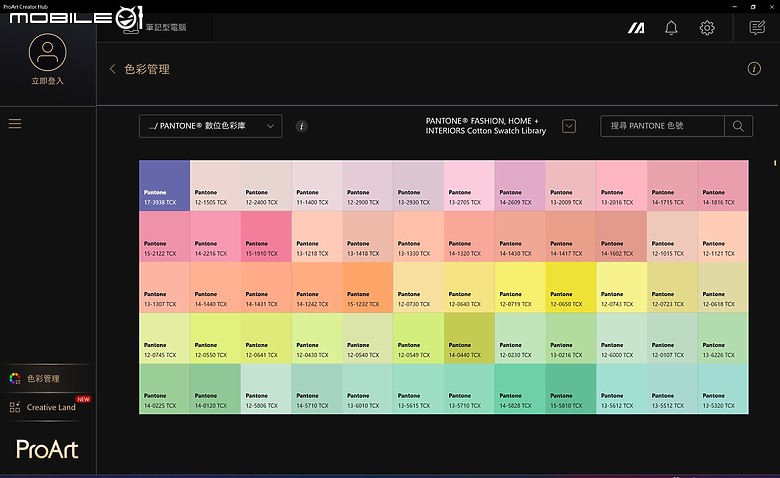Select Pantone 14-1715 TCX swatch
Viewport: 780px width, 478px height.
(672, 186)
